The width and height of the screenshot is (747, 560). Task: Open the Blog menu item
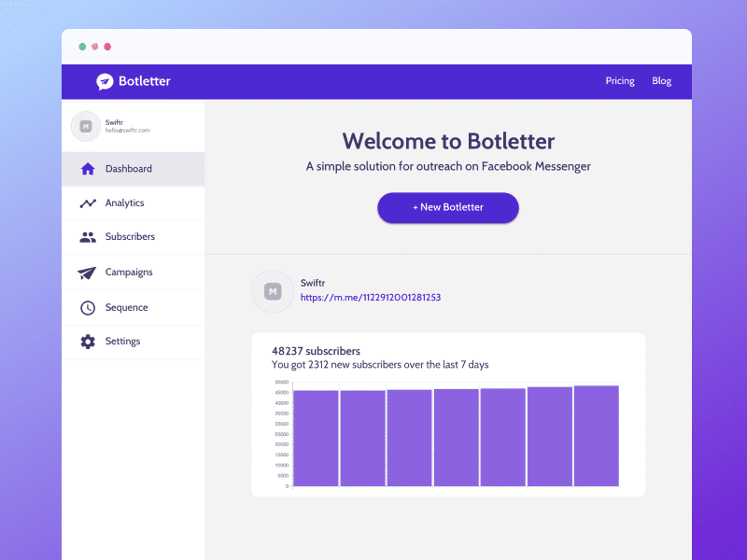point(662,81)
